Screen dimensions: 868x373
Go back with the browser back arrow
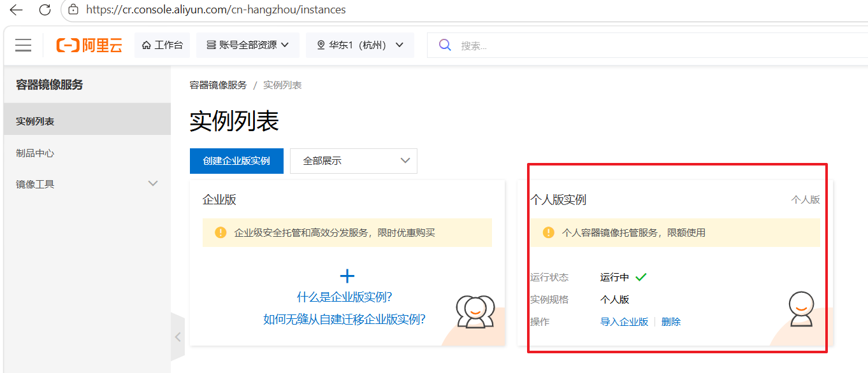[17, 10]
